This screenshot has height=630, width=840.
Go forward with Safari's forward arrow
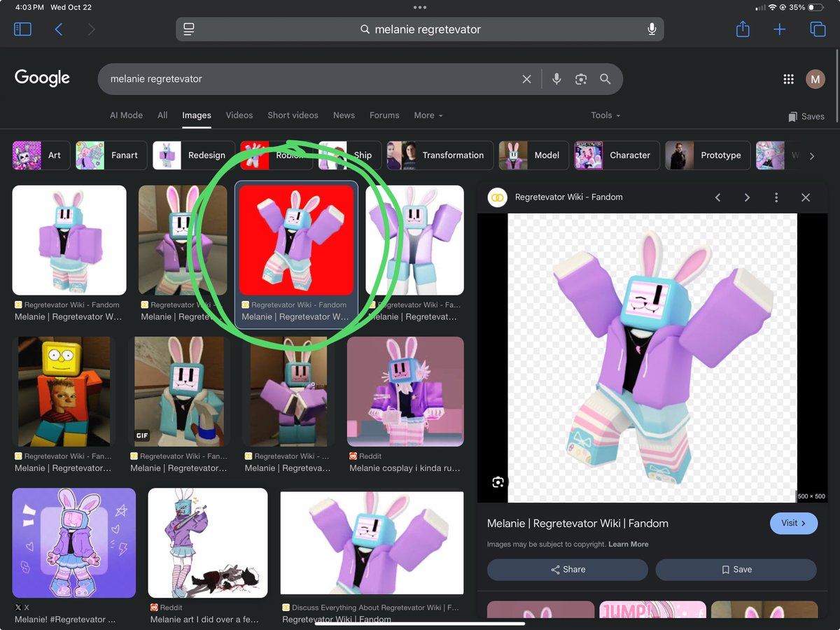tap(91, 29)
